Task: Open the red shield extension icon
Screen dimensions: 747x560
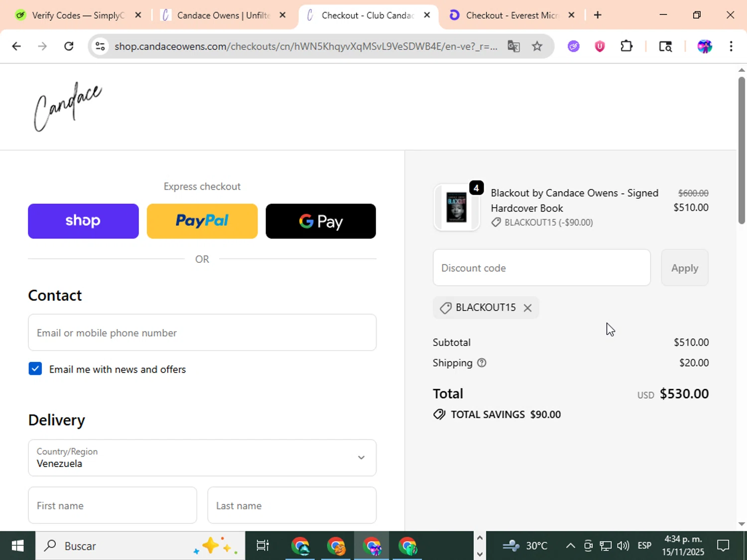Action: [600, 46]
